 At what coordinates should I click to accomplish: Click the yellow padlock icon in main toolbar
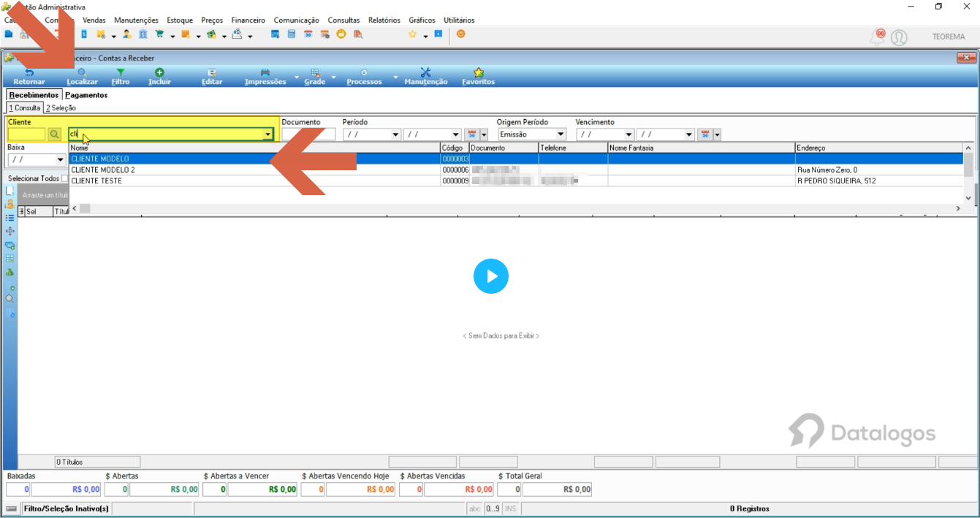tap(341, 34)
